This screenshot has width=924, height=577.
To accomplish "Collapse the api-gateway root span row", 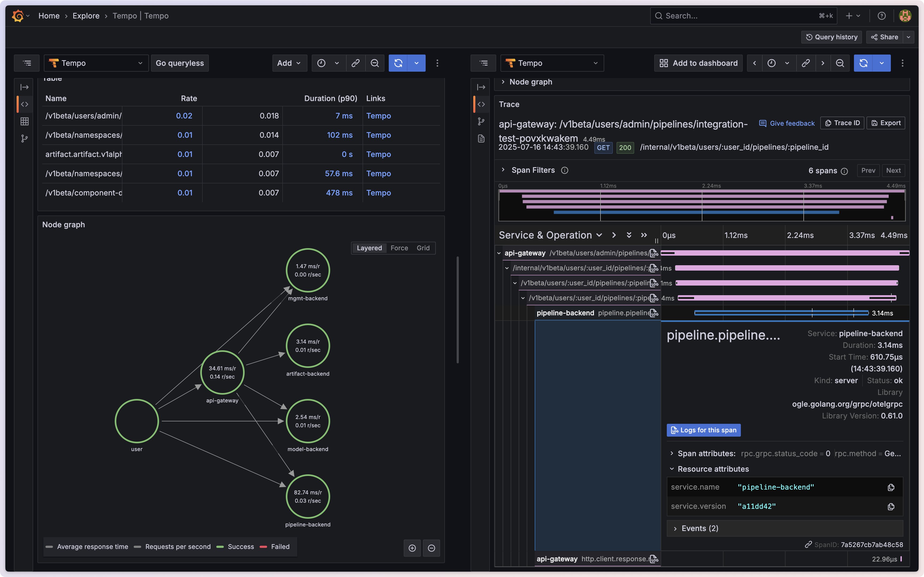I will coord(499,253).
